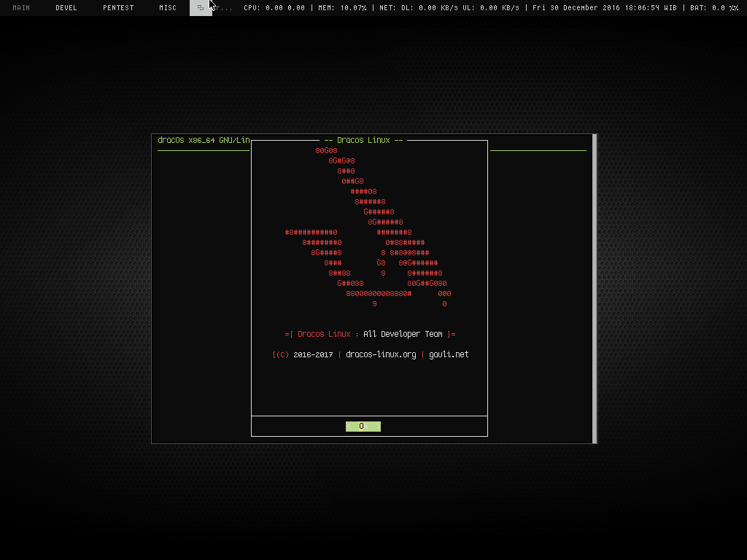The image size is (747, 560).
Task: Switch to the DEVEL workspace tag
Action: coord(66,8)
